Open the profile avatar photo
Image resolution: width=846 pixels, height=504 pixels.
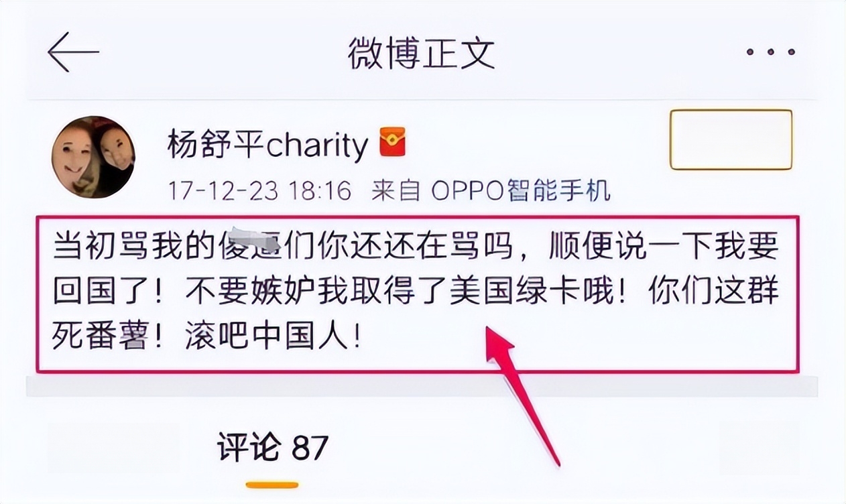point(93,157)
